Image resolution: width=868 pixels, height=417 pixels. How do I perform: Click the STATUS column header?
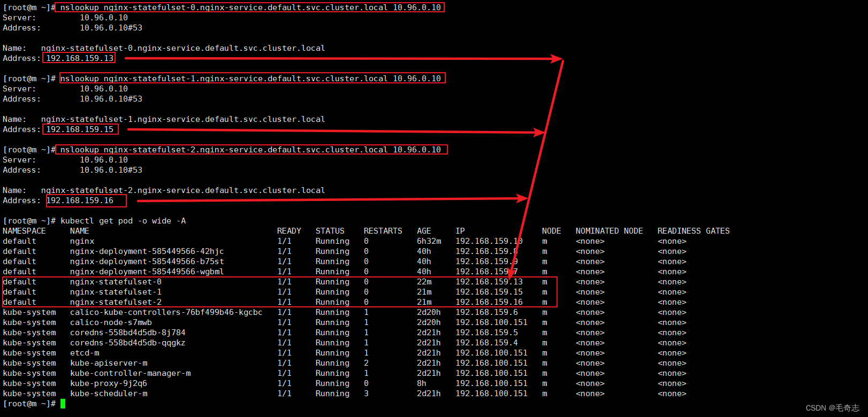[330, 231]
